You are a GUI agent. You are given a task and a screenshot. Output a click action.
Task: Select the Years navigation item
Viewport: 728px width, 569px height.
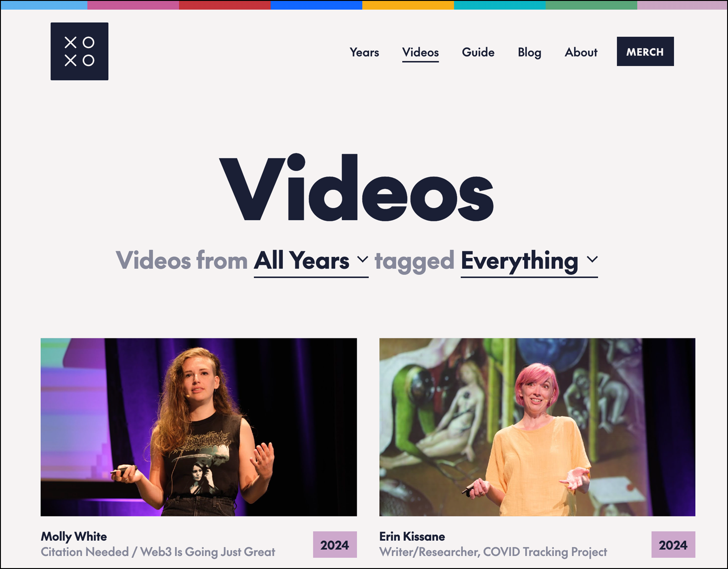coord(364,53)
